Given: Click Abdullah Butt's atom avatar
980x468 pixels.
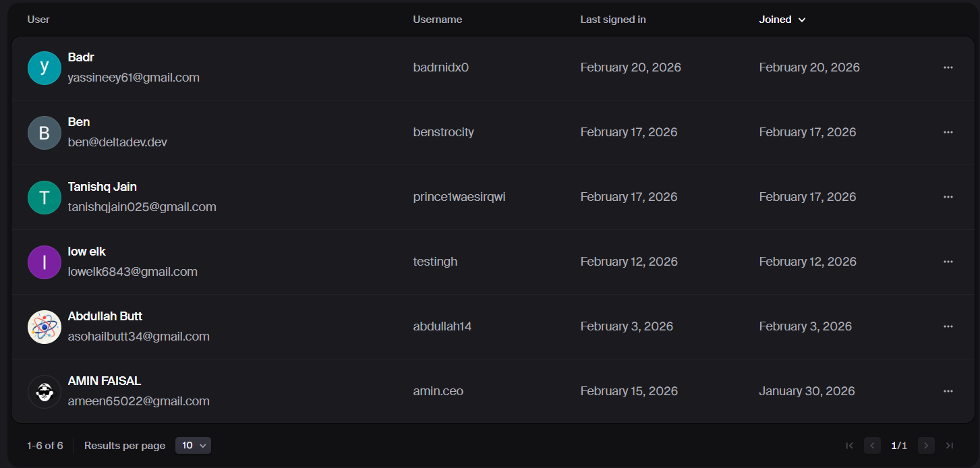Looking at the screenshot, I should click(45, 327).
